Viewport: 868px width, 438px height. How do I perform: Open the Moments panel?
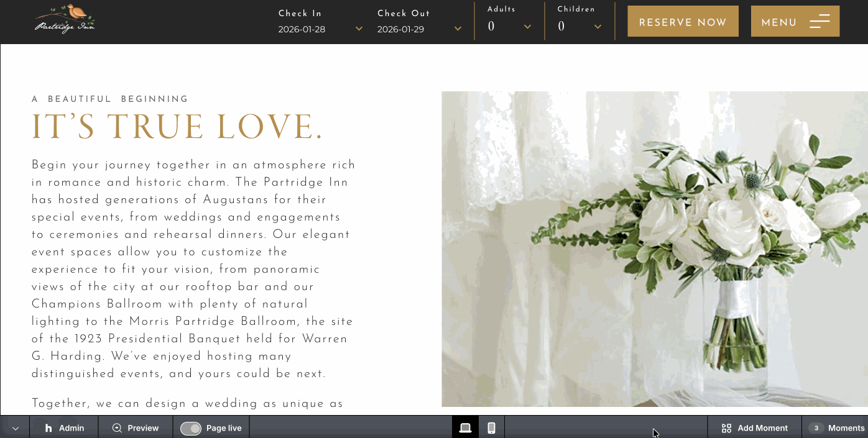846,428
